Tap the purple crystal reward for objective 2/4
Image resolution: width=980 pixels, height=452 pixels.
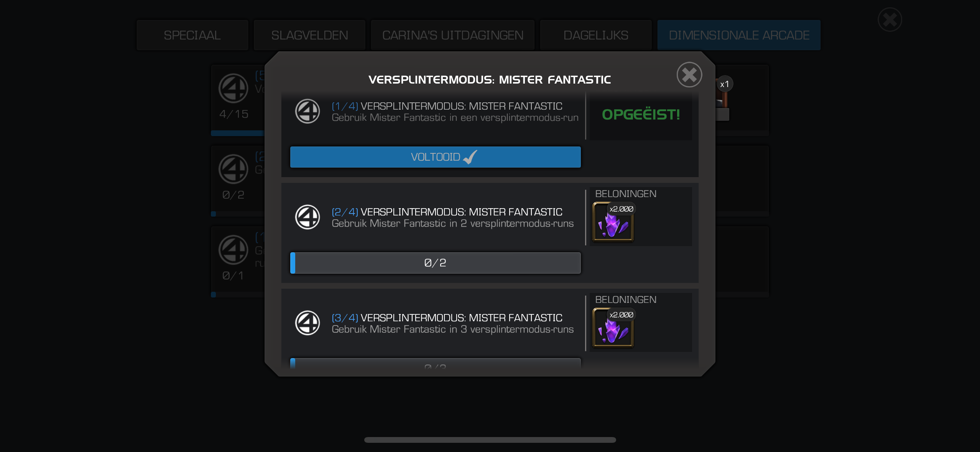pos(613,222)
